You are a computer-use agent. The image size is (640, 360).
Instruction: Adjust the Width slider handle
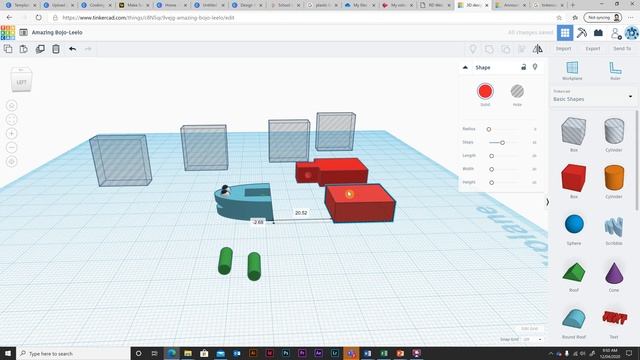491,169
